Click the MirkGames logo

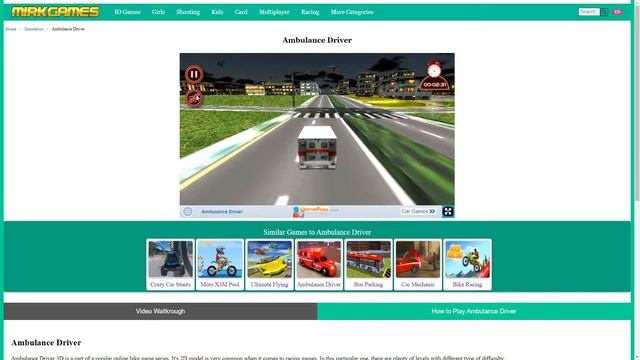[56, 12]
